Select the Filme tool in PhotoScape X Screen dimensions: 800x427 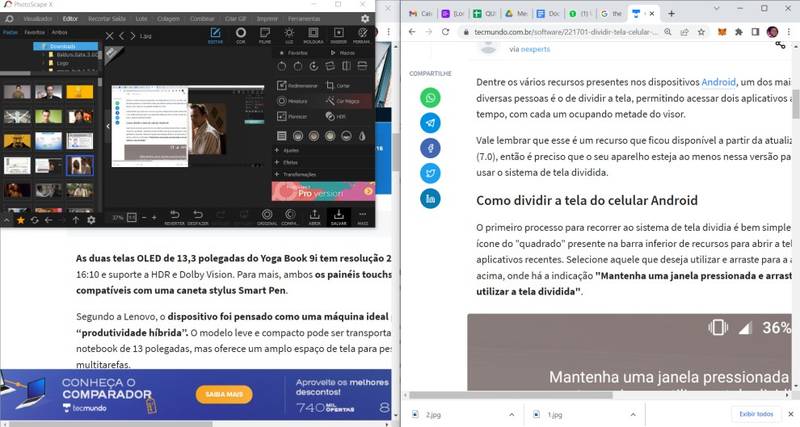point(265,36)
